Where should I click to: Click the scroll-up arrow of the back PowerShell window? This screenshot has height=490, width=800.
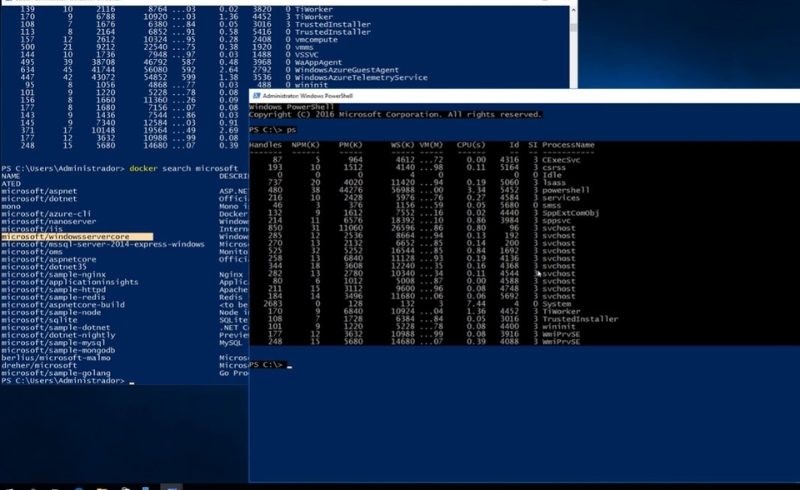pos(573,10)
